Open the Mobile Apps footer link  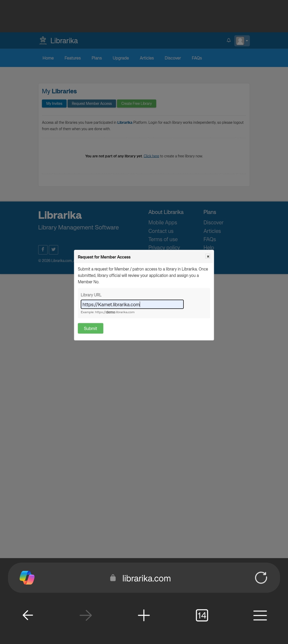163,222
